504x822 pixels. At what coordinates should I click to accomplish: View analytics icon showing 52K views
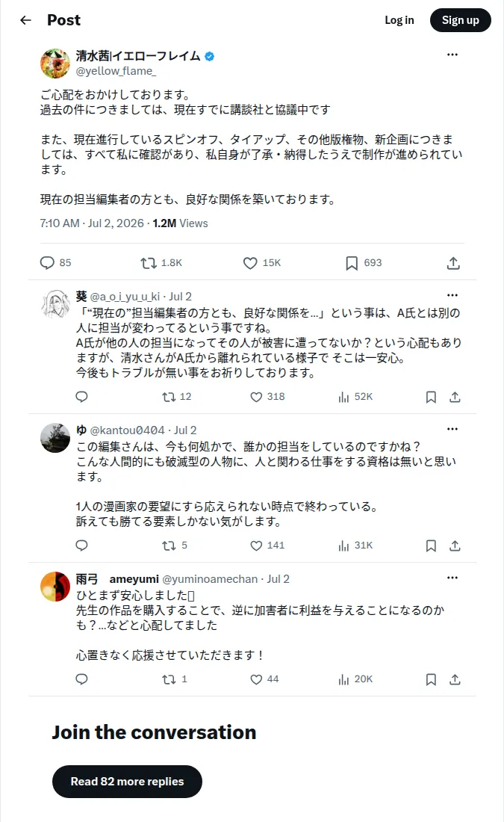(x=343, y=397)
